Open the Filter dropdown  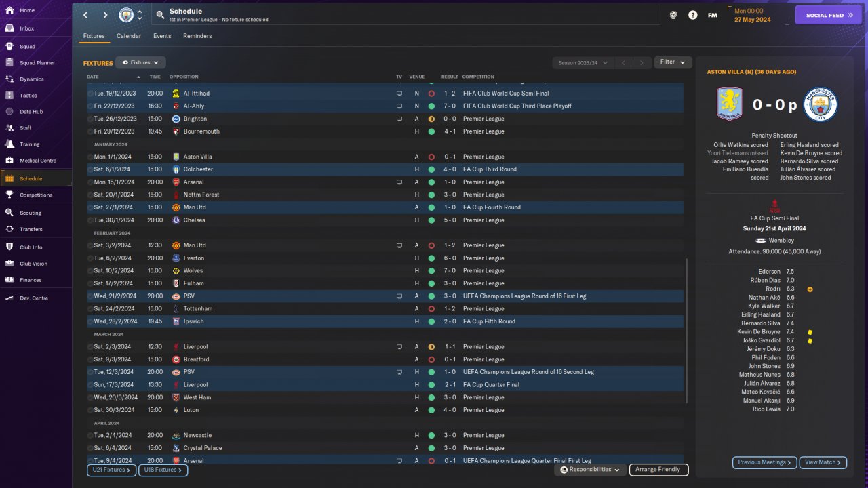pyautogui.click(x=673, y=62)
